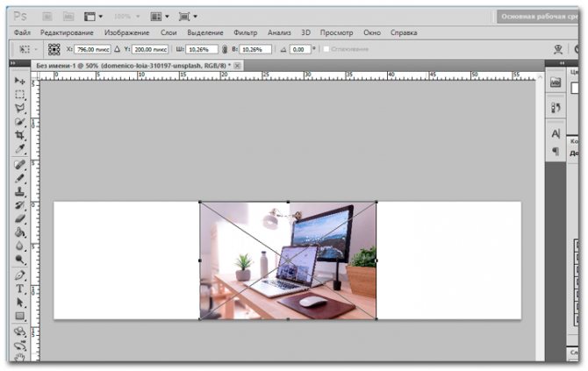Select the Quick Selection tool
The height and width of the screenshot is (371, 588).
tap(19, 122)
